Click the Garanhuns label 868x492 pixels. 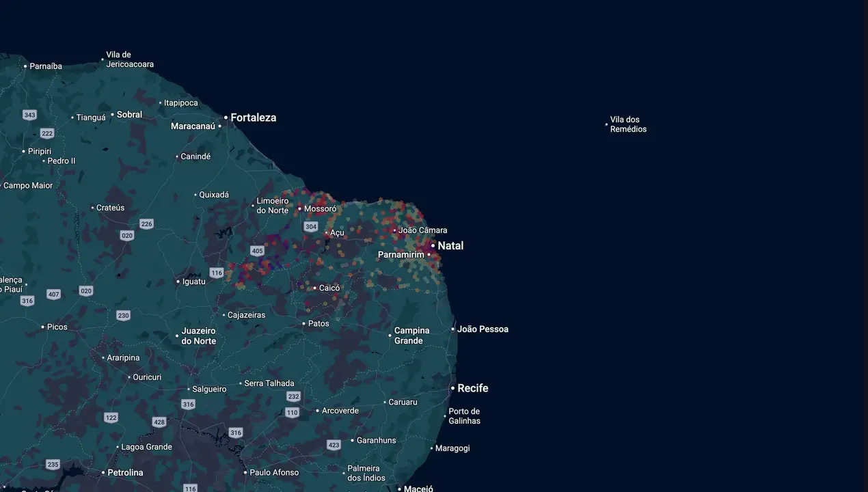(377, 441)
